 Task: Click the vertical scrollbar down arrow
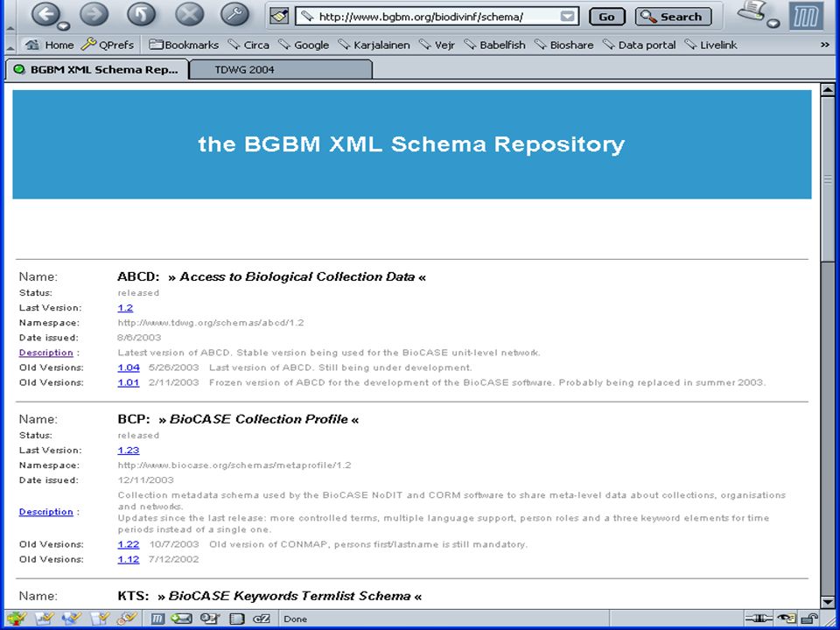(828, 602)
